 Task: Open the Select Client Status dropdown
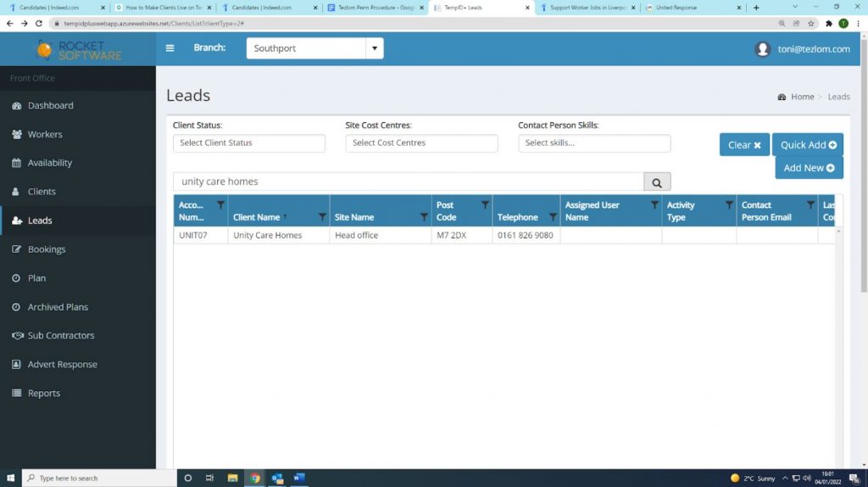click(x=249, y=143)
